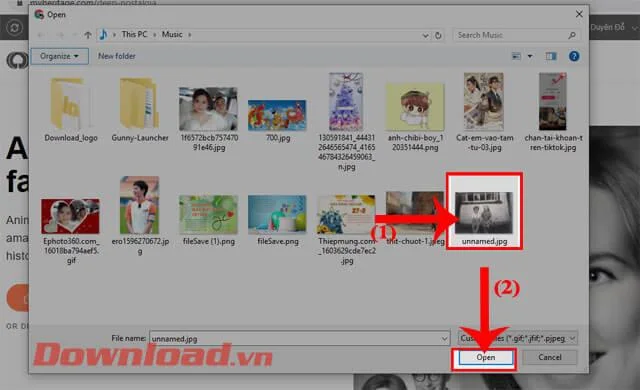The height and width of the screenshot is (390, 640).
Task: Open the Gunny-Launcher folder
Action: point(140,104)
